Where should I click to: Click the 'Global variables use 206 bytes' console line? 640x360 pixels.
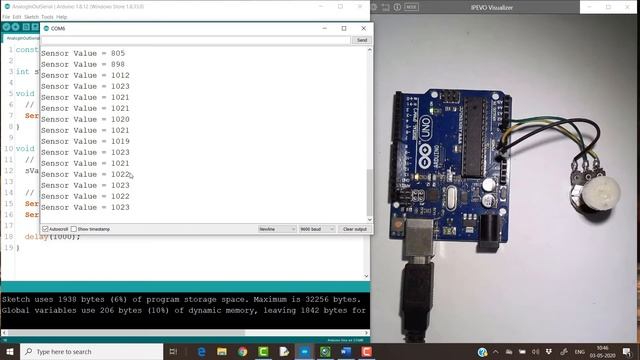184,310
